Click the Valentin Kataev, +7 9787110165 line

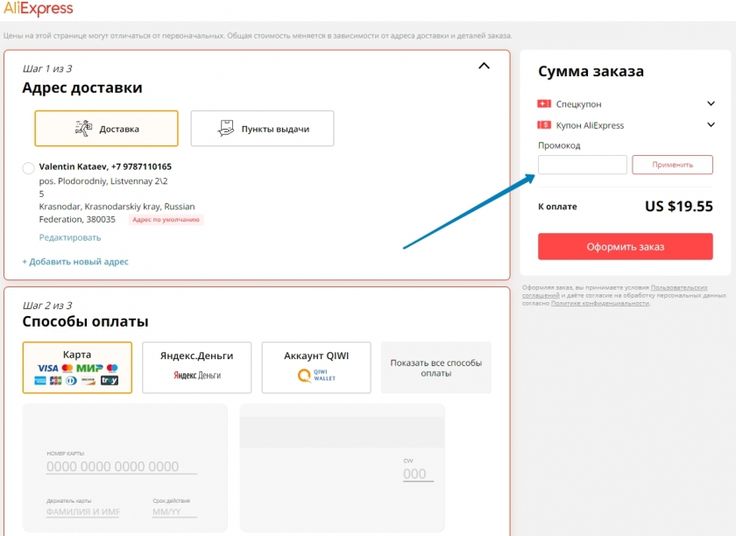point(105,167)
